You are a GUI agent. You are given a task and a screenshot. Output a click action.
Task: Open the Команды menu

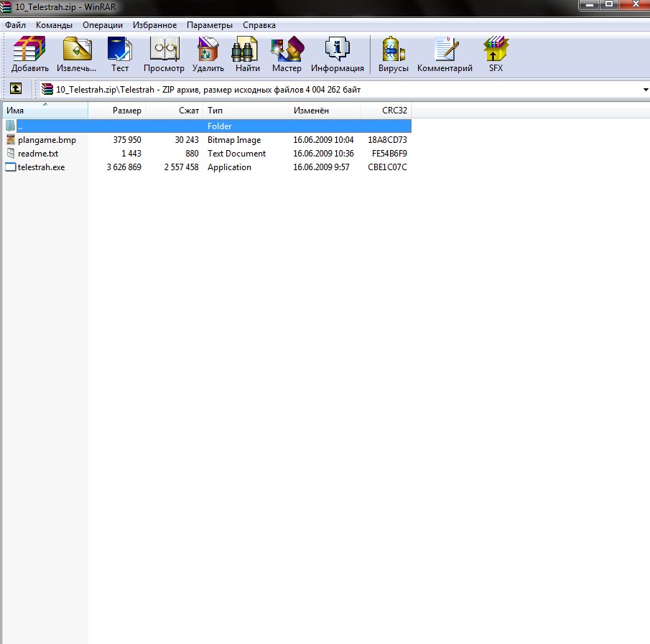(x=54, y=25)
